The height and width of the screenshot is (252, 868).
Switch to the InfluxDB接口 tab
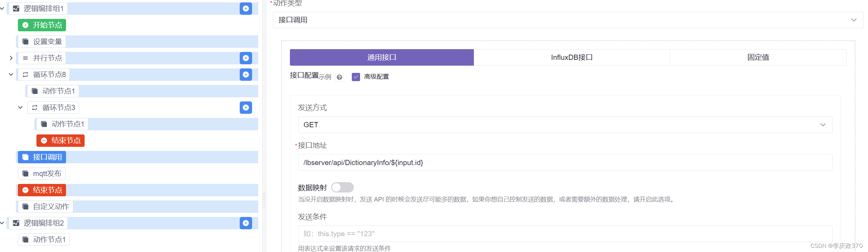pos(572,57)
